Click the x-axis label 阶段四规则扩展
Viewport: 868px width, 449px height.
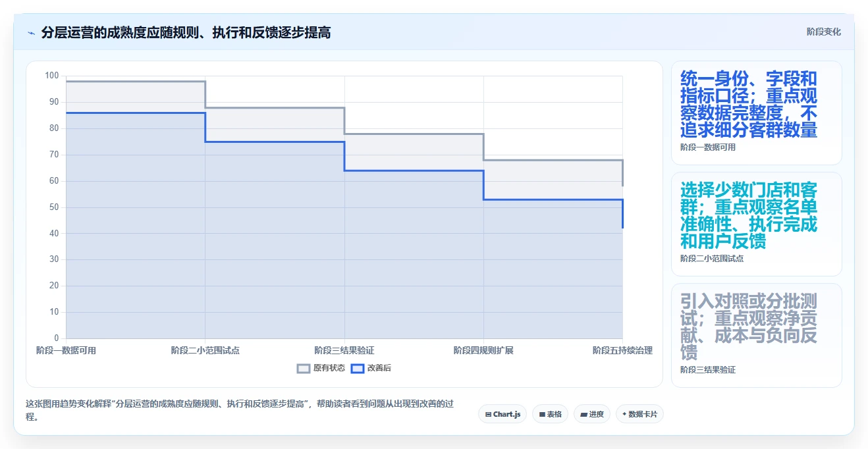click(x=483, y=350)
